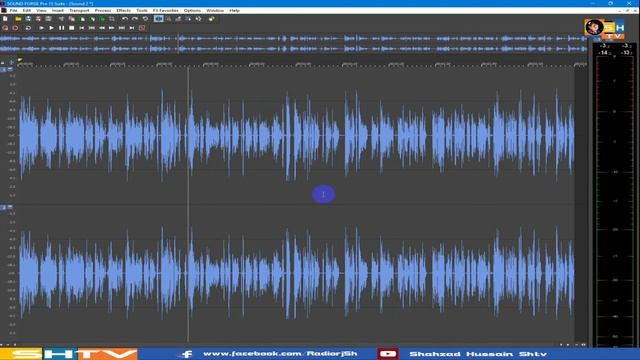Click the Cut scissors icon

[62, 19]
